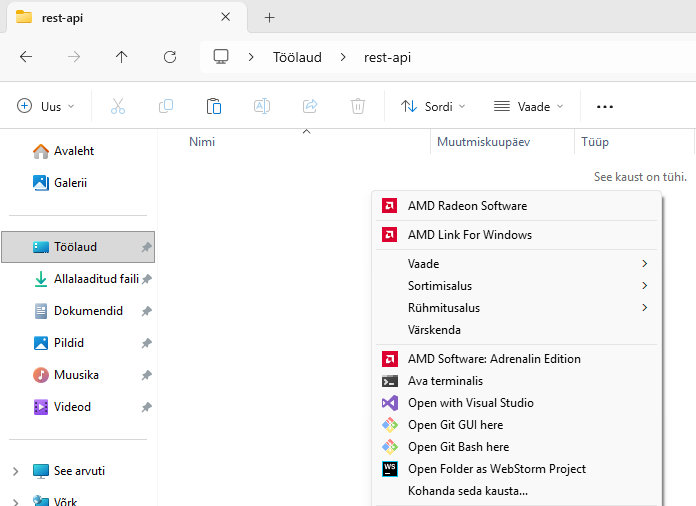Add a new tab with plus button
This screenshot has width=696, height=506.
point(269,17)
